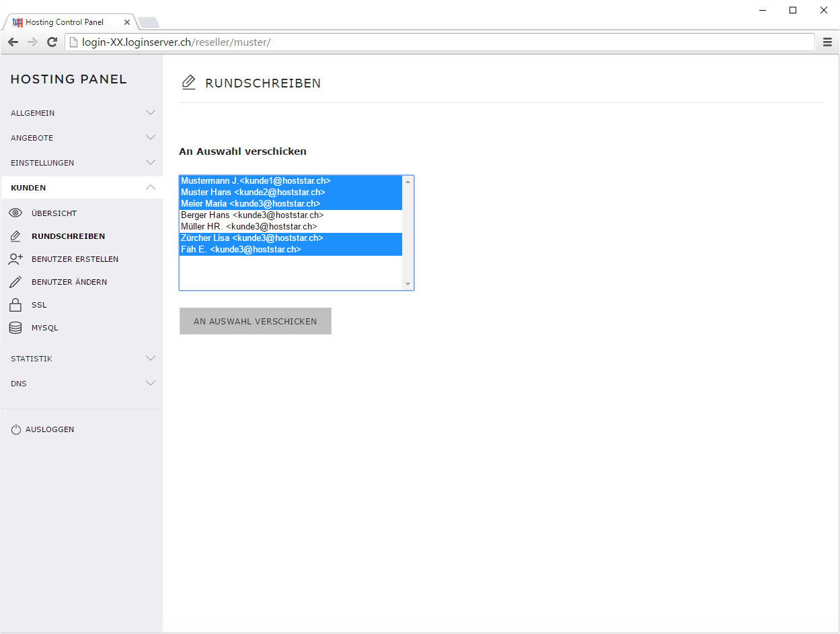The width and height of the screenshot is (840, 634).
Task: Click the page icon in the address bar
Action: click(73, 42)
